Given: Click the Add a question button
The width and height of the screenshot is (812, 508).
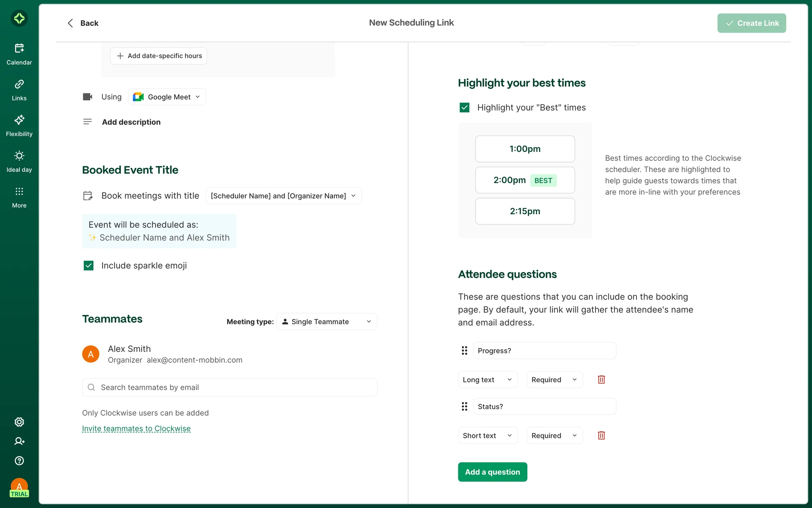Looking at the screenshot, I should (492, 472).
